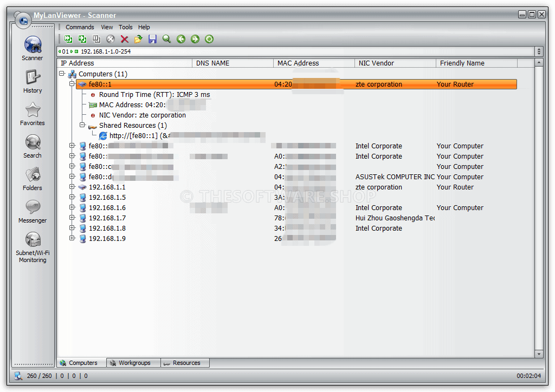Click the 192.168.1-1.0-254 range field
The image size is (555, 392).
[x=296, y=51]
